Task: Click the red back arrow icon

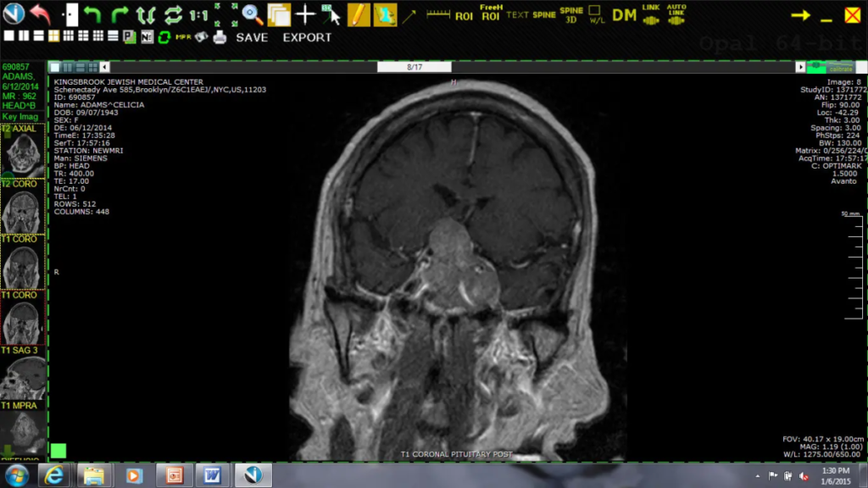Action: pos(41,14)
